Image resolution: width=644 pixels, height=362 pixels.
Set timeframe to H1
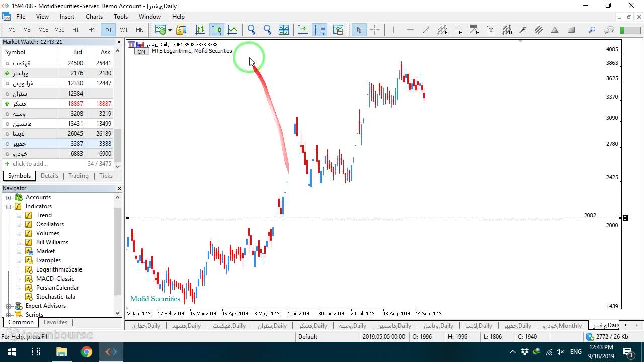(75, 30)
